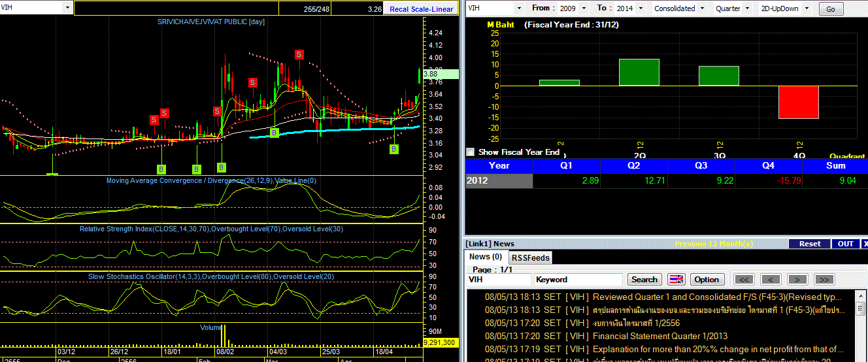Click the 255/248 value in top bar
This screenshot has width=868, height=362.
point(317,9)
